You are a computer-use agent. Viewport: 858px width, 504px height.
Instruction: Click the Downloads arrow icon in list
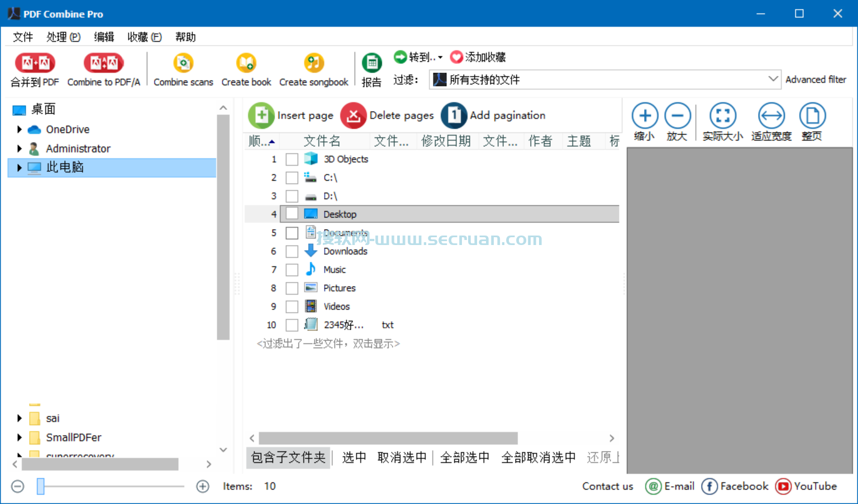[311, 251]
